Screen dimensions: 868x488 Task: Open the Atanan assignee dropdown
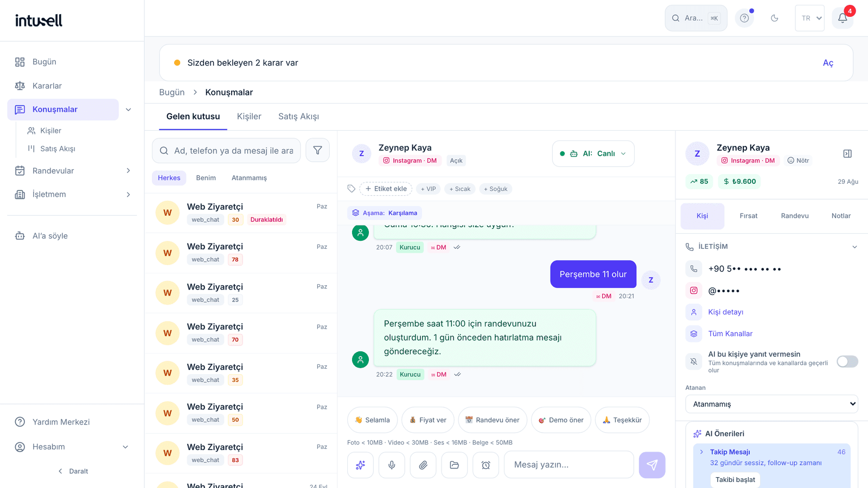[771, 404]
